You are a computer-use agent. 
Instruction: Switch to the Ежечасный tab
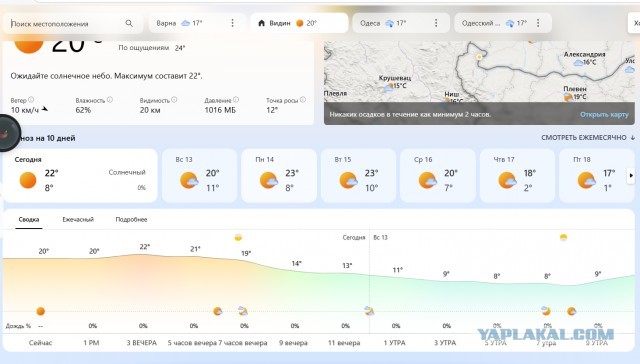78,220
